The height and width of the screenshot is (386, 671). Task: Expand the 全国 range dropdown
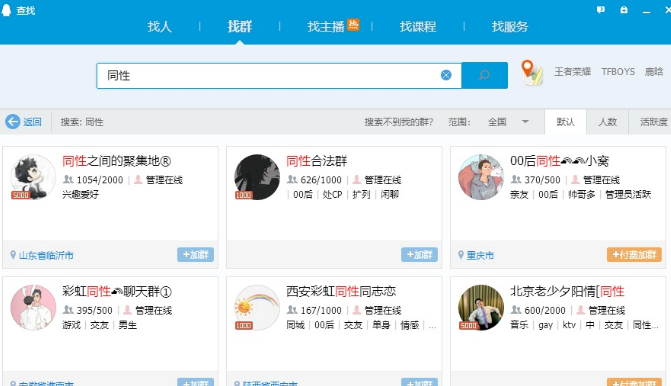(x=508, y=122)
